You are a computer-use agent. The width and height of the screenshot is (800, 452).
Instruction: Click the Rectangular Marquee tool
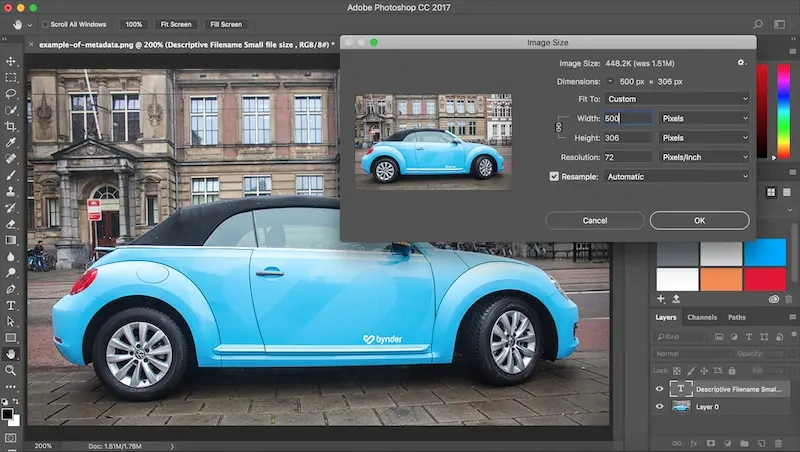pos(11,77)
